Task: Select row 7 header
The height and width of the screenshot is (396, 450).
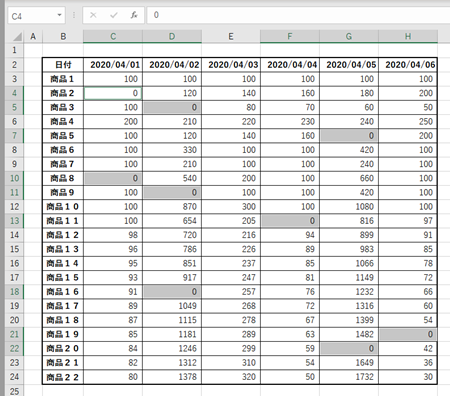Action: tap(14, 136)
